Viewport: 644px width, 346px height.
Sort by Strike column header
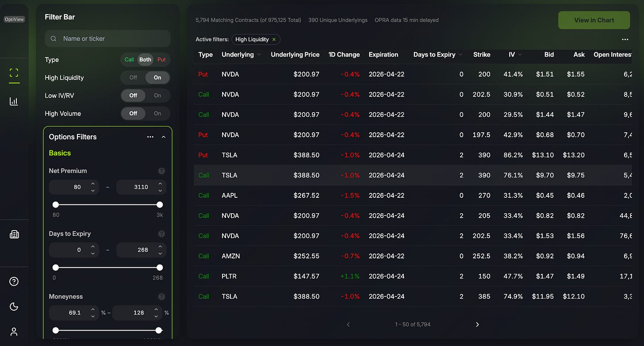point(482,54)
